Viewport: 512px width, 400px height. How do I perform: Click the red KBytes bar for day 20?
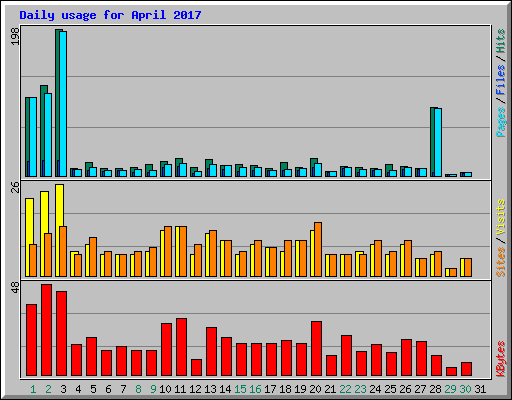317,349
